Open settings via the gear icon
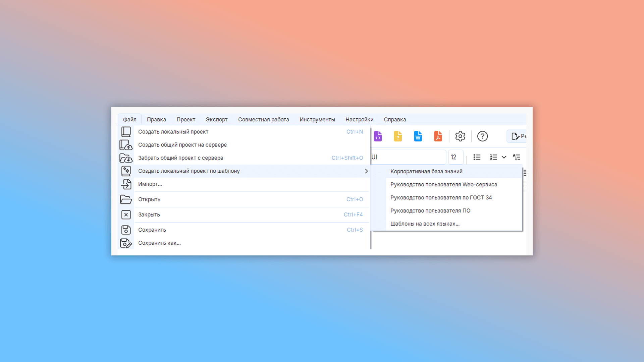The image size is (644, 362). [x=460, y=136]
